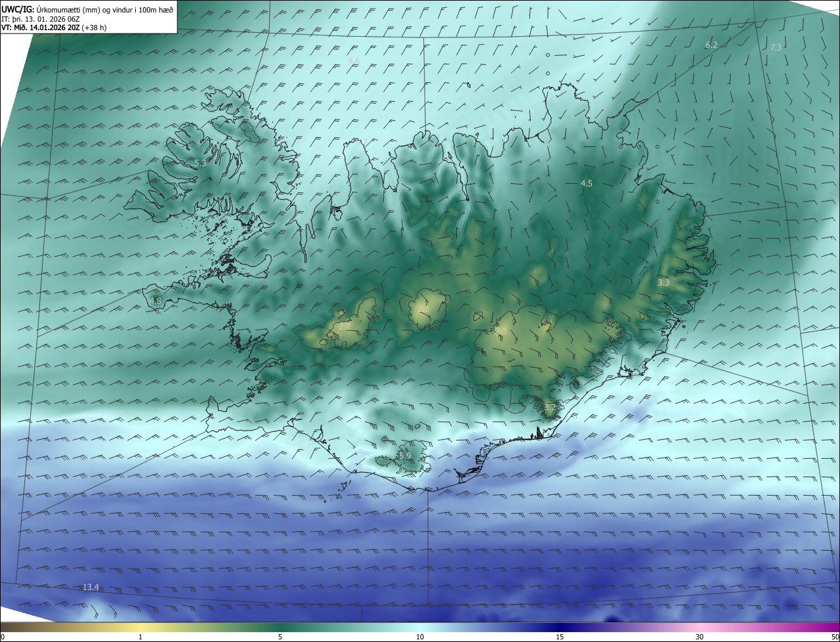This screenshot has height=642, width=840.
Task: Click the 0 tick on the colour scale
Action: [x=3, y=637]
